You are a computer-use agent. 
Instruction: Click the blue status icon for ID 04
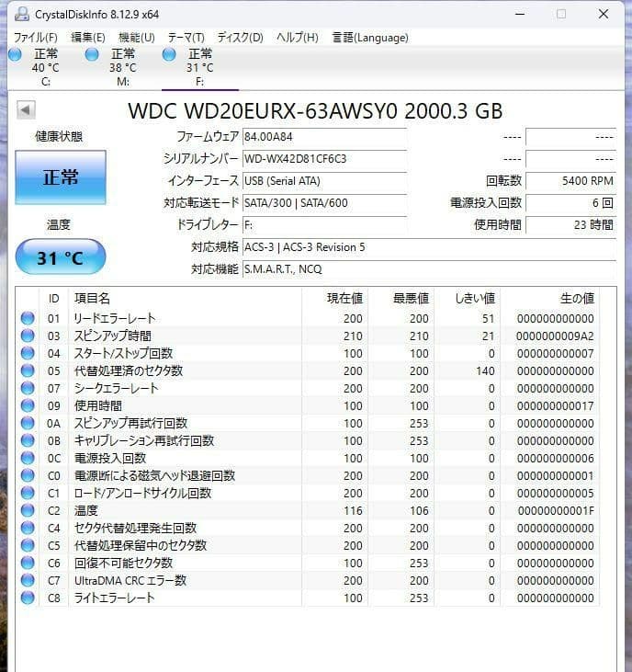pyautogui.click(x=28, y=353)
